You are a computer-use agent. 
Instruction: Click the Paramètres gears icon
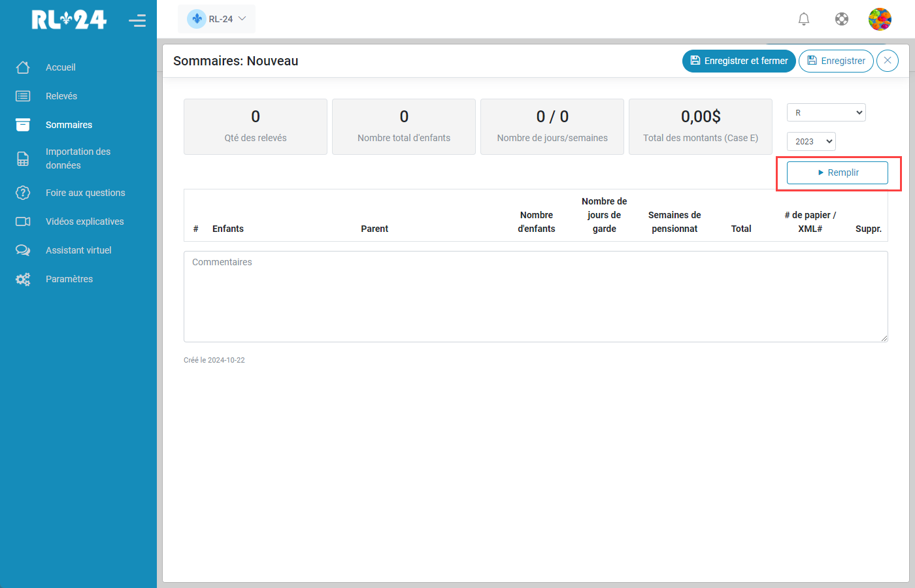click(23, 279)
